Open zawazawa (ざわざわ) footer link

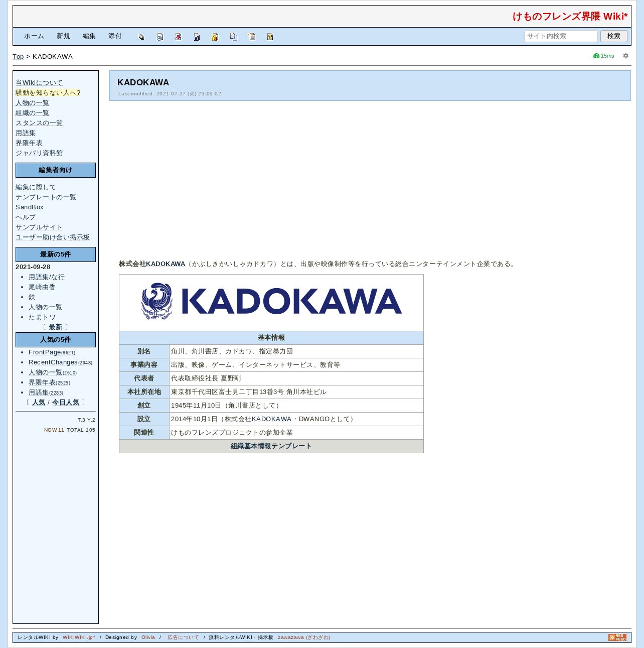coord(304,637)
